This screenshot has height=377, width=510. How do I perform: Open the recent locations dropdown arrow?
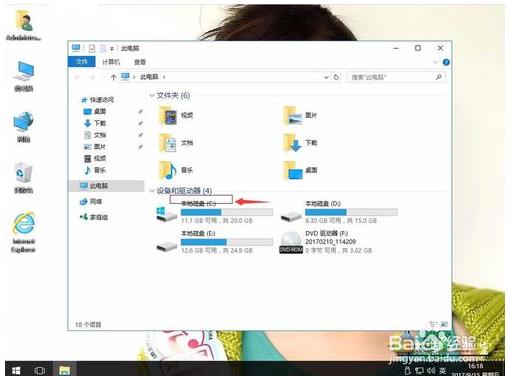pyautogui.click(x=103, y=77)
